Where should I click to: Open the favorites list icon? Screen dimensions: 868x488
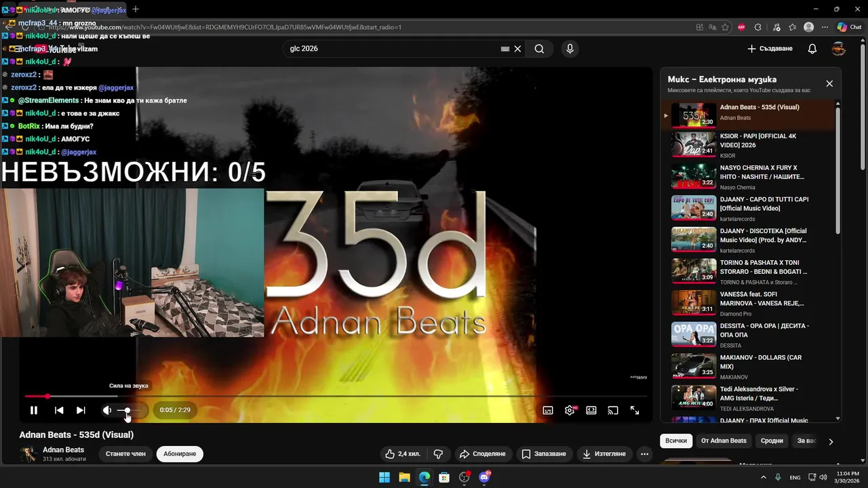[x=792, y=27]
